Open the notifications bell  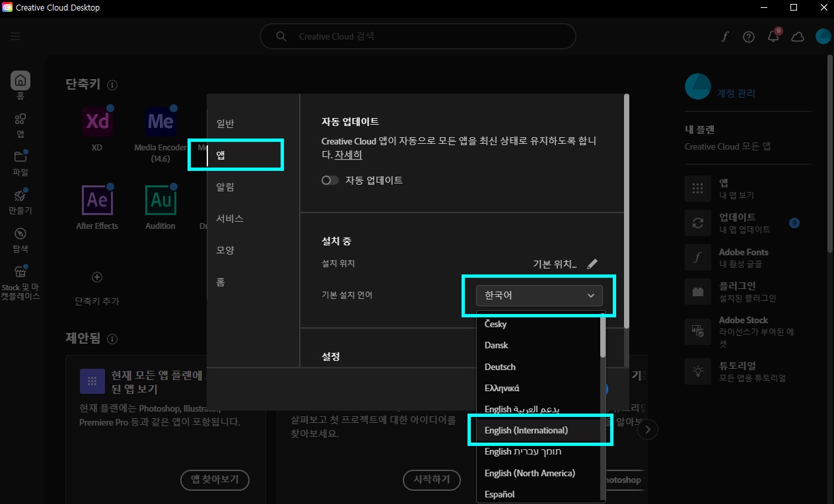(773, 36)
